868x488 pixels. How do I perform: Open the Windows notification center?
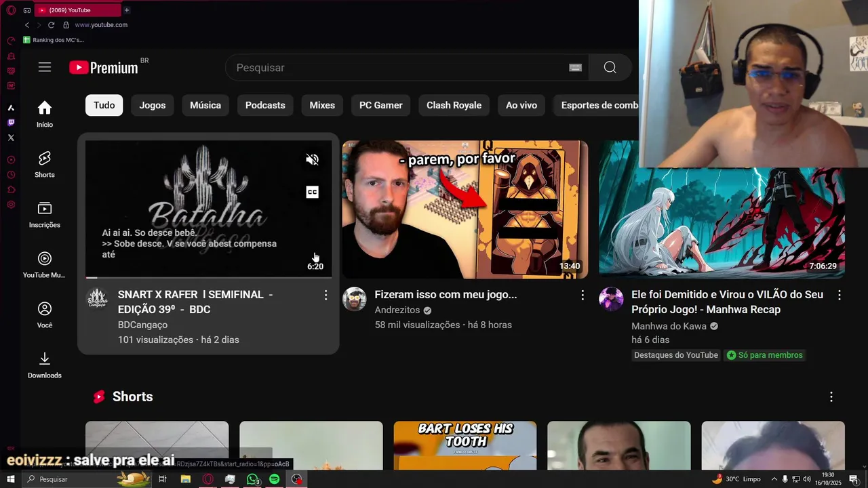pos(854,479)
